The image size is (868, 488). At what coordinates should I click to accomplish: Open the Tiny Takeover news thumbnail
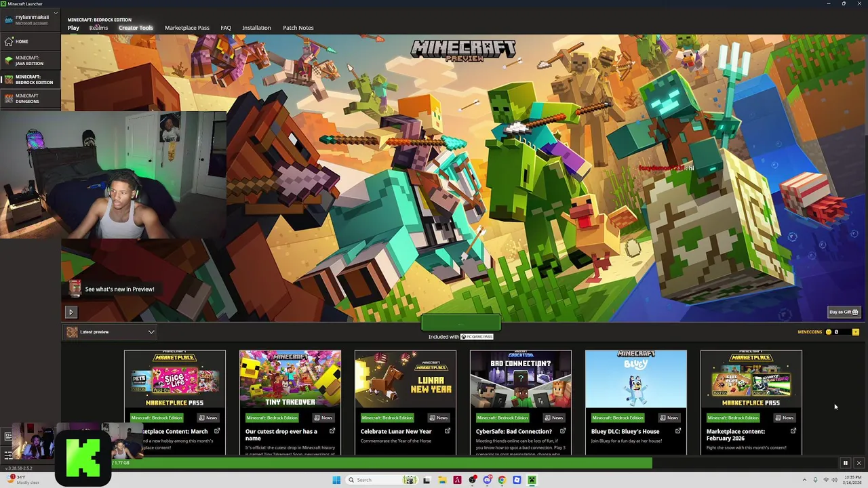tap(290, 379)
